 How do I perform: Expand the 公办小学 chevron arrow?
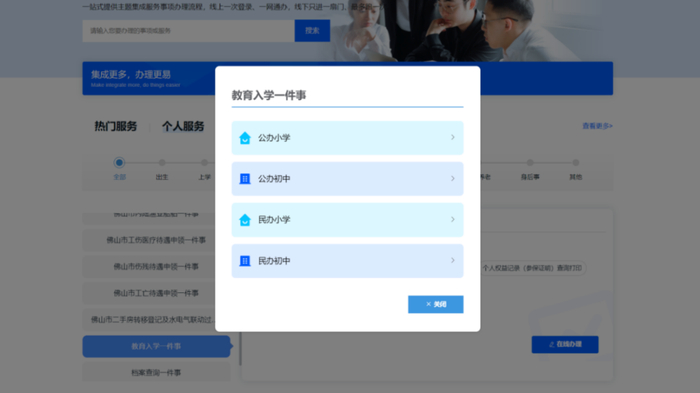click(452, 138)
